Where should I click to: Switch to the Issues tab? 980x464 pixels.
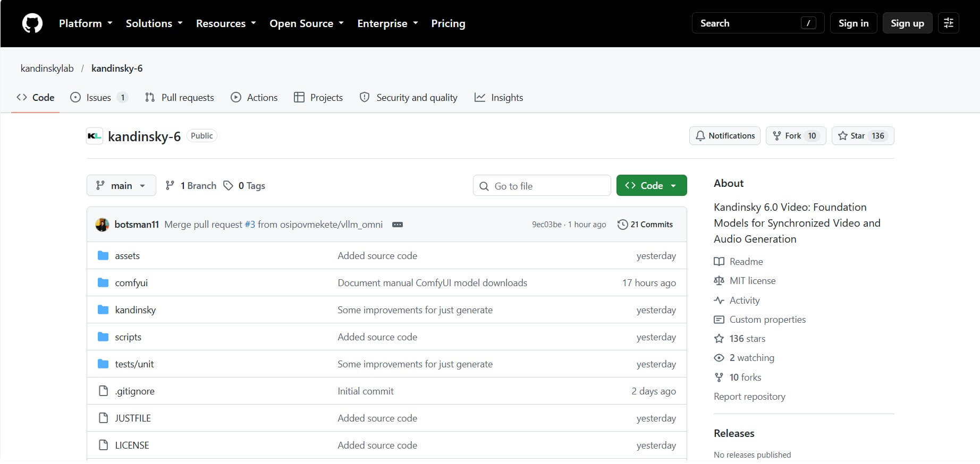(99, 98)
